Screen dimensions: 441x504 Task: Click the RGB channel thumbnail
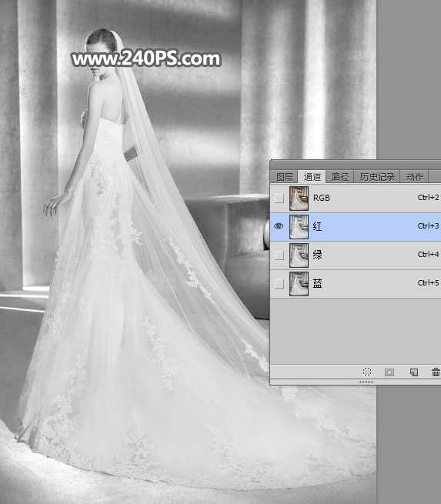point(299,199)
